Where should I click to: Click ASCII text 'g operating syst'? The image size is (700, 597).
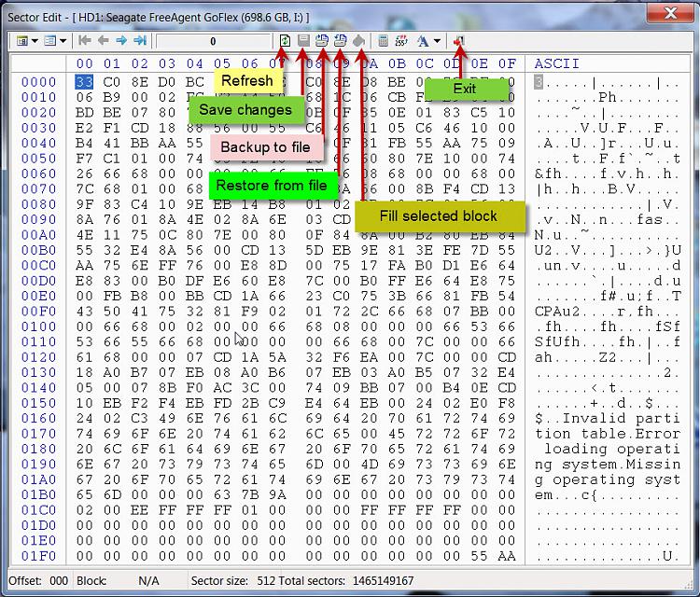coord(608,479)
